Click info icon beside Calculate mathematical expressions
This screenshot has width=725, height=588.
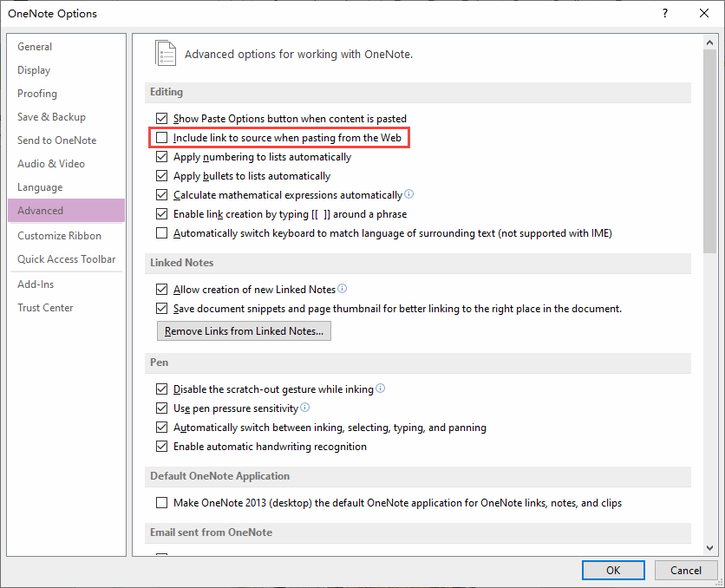pyautogui.click(x=408, y=193)
